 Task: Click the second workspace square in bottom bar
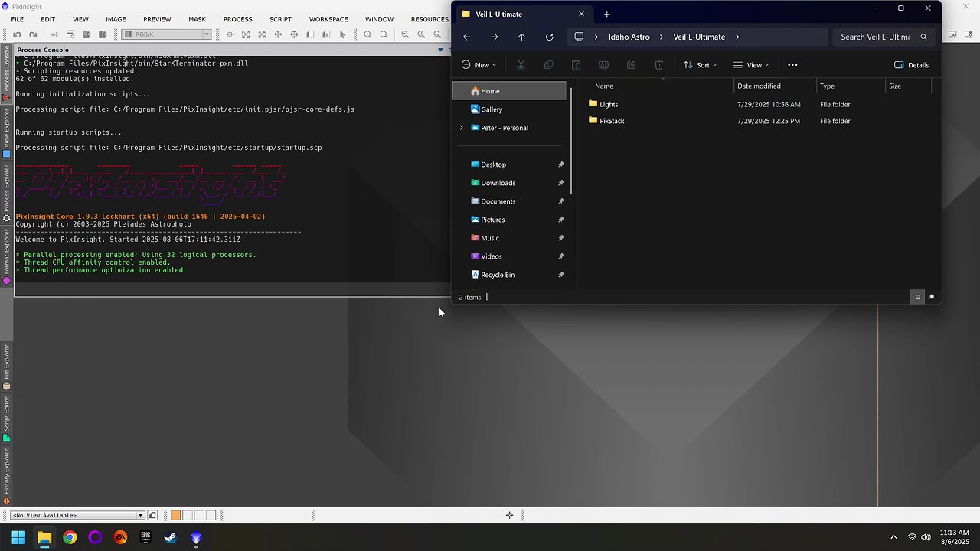[x=188, y=515]
